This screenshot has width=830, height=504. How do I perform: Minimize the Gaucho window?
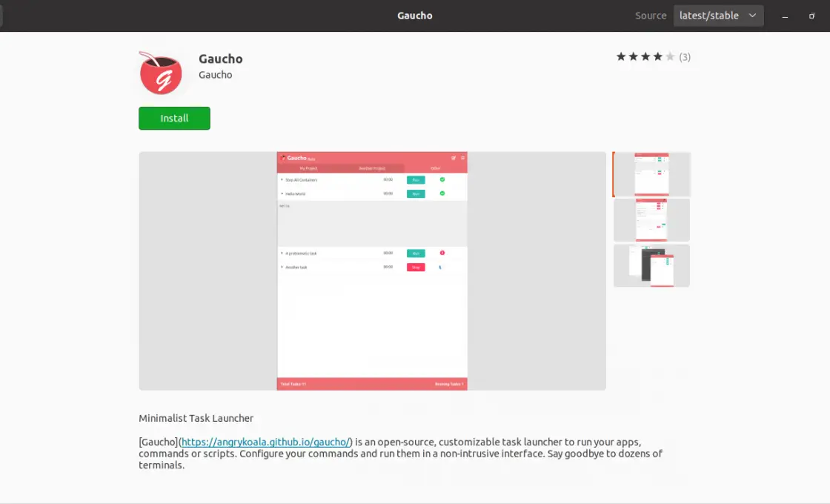tap(785, 16)
